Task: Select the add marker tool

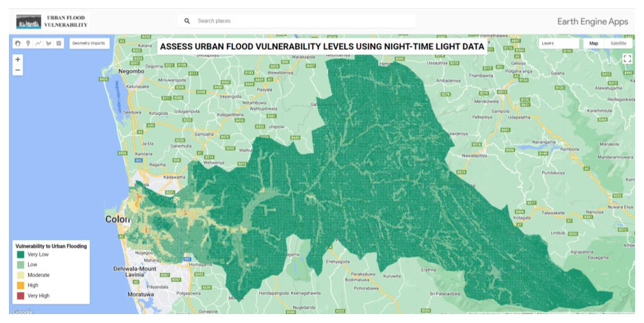Action: click(28, 43)
